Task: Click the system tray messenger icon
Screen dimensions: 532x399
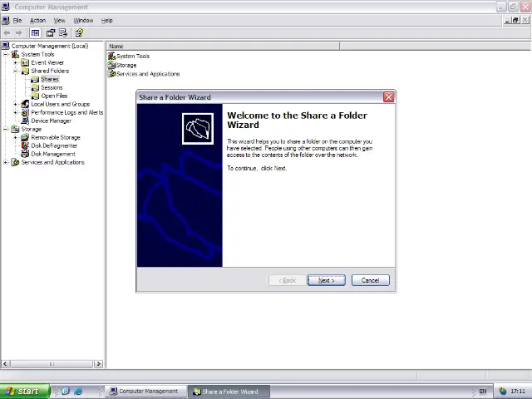Action: click(502, 392)
